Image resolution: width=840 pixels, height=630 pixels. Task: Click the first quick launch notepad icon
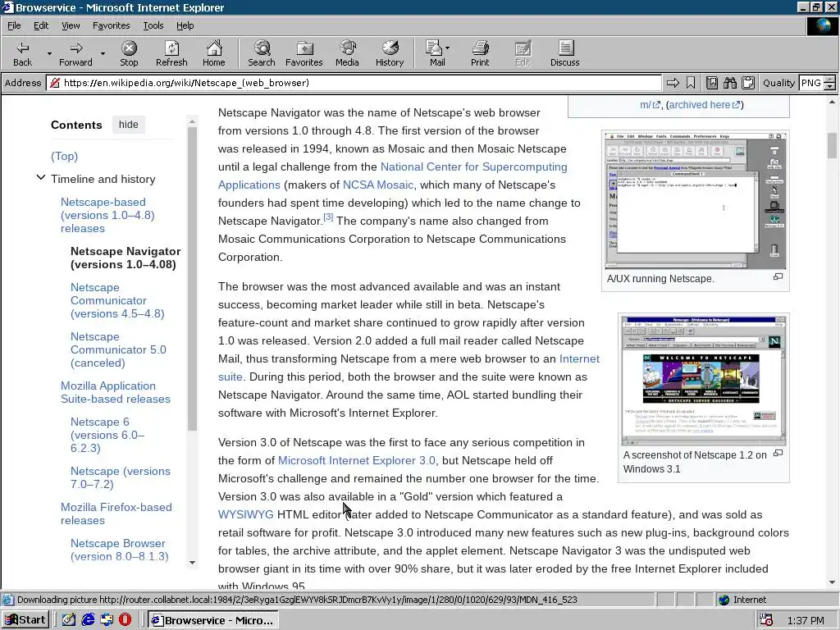[x=69, y=620]
